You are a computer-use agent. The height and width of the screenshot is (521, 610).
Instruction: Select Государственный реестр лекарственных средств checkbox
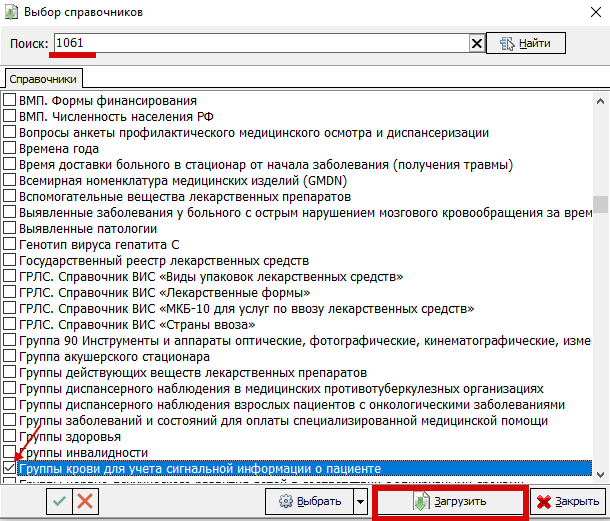[x=10, y=261]
